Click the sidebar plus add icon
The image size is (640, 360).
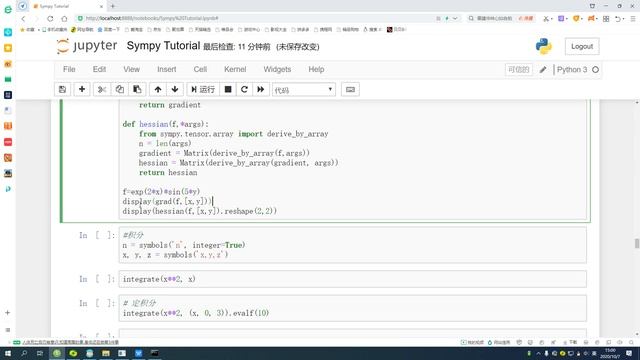pos(7,313)
